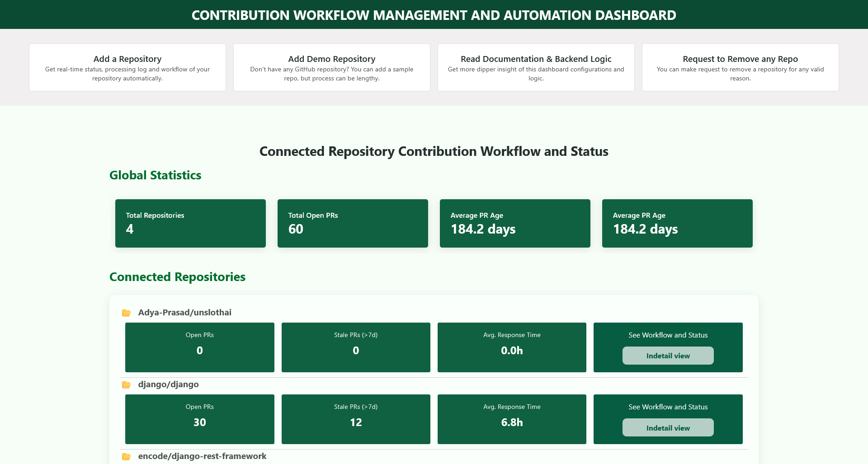Click the Stale PRs tile showing 12
Screen dimensions: 868x464
pos(356,419)
